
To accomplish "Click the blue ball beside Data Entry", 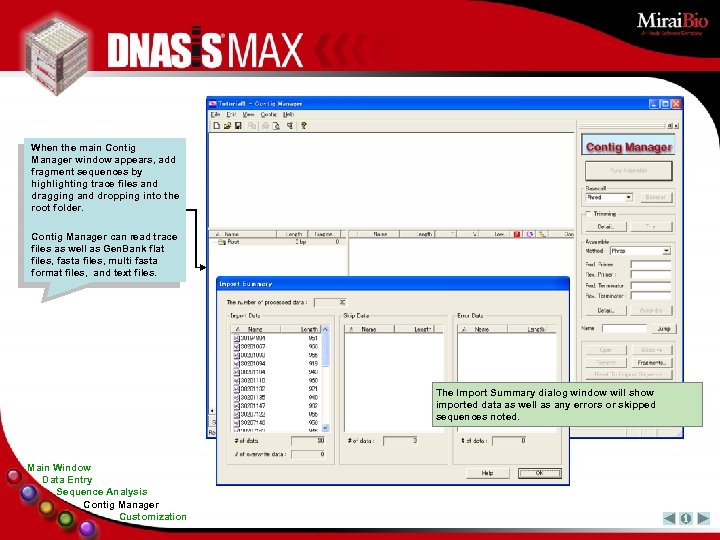I will [x=29, y=494].
